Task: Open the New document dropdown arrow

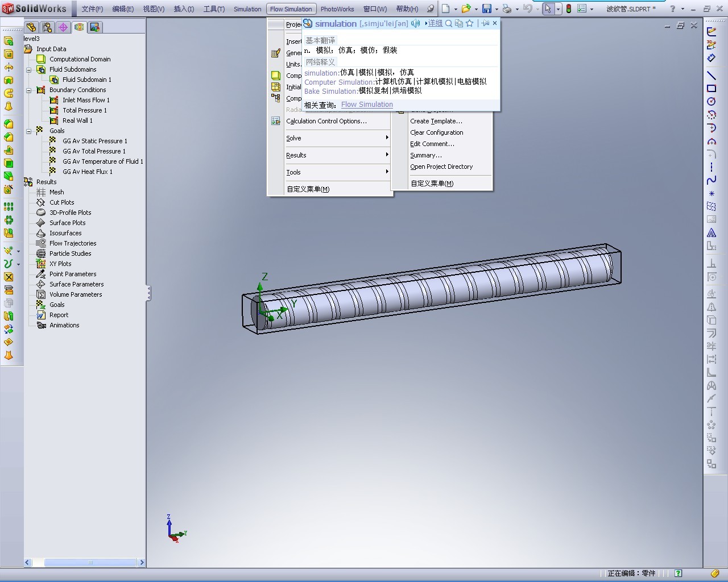Action: (x=455, y=9)
